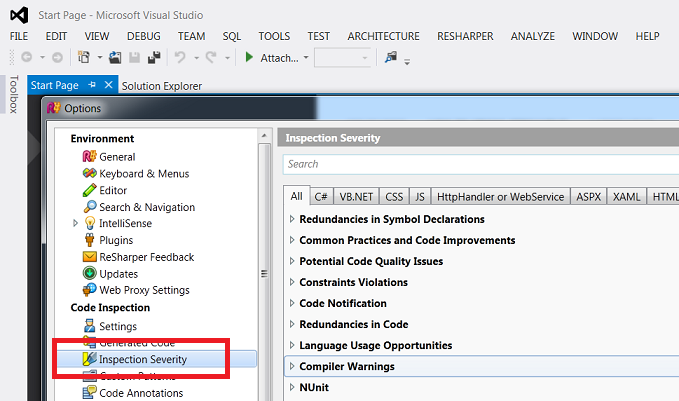Screen dimensions: 679x401
Task: Open the New Project dropdown arrow
Action: point(100,57)
